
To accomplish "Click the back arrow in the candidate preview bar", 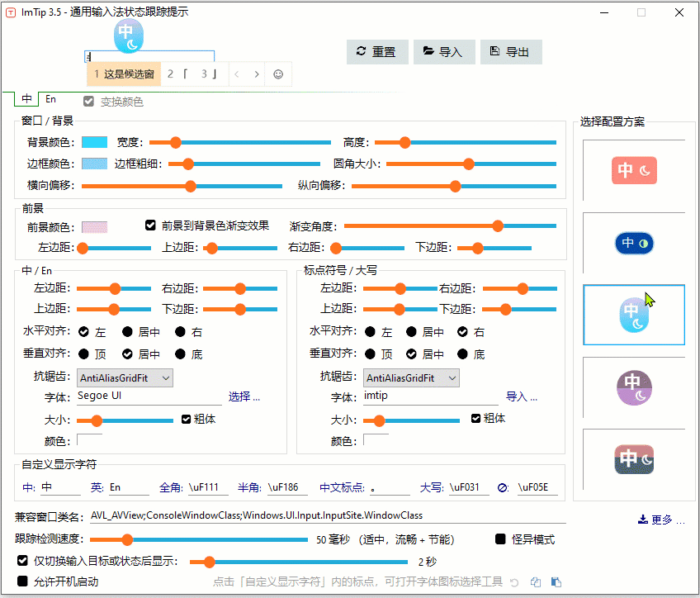I will tap(237, 74).
